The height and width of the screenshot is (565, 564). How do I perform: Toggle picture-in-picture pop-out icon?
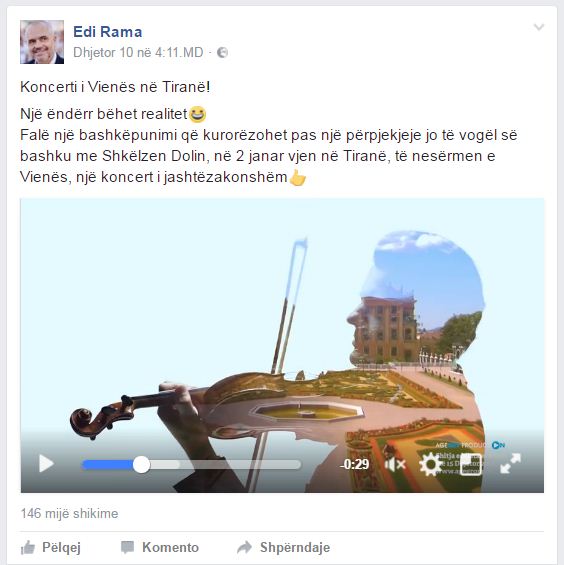471,464
